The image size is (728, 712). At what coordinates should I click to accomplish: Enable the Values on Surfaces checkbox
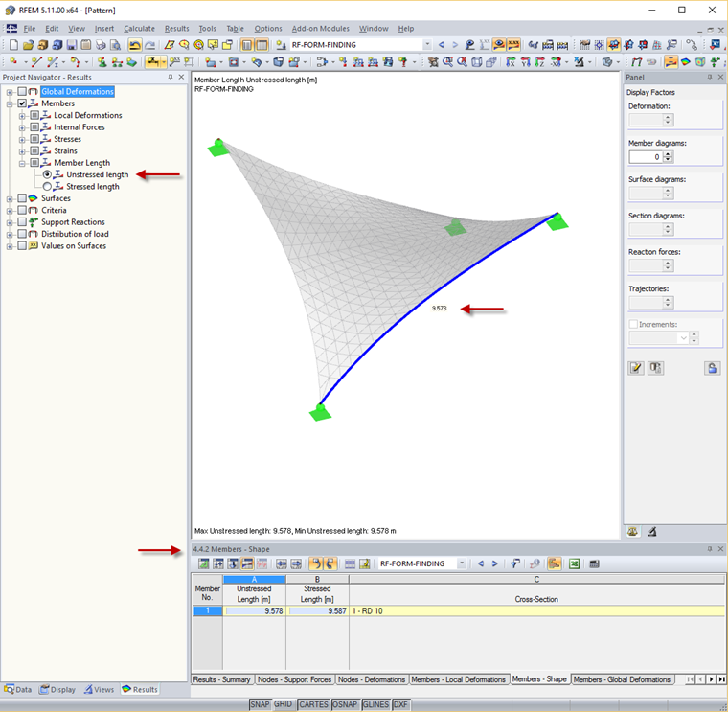pos(22,245)
